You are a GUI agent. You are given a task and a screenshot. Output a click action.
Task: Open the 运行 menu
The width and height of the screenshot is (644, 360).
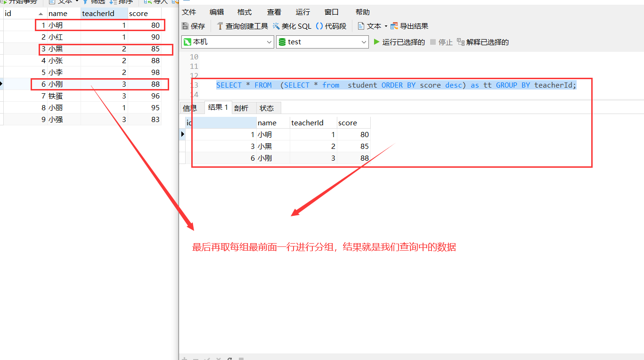click(x=302, y=12)
